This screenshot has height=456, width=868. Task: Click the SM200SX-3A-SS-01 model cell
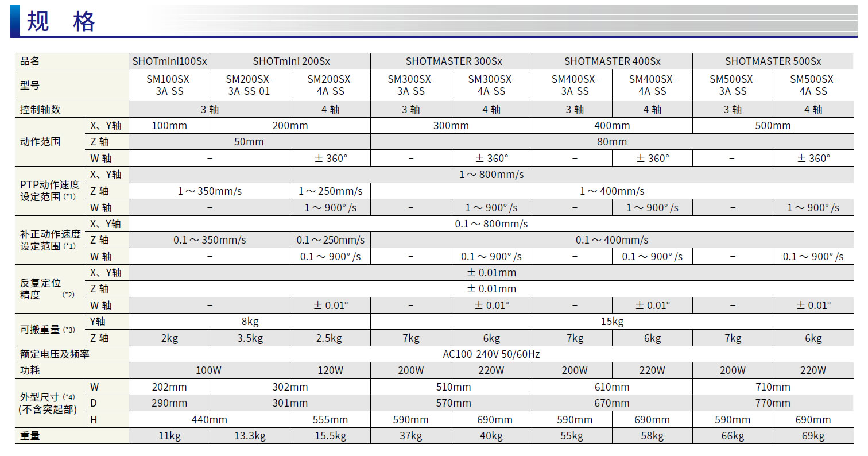point(249,86)
